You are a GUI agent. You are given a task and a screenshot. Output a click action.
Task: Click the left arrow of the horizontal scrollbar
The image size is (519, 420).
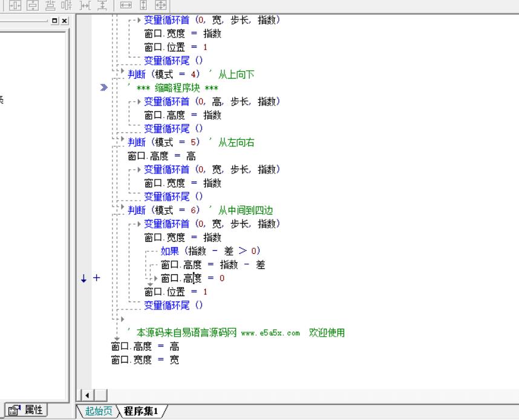tap(87, 395)
